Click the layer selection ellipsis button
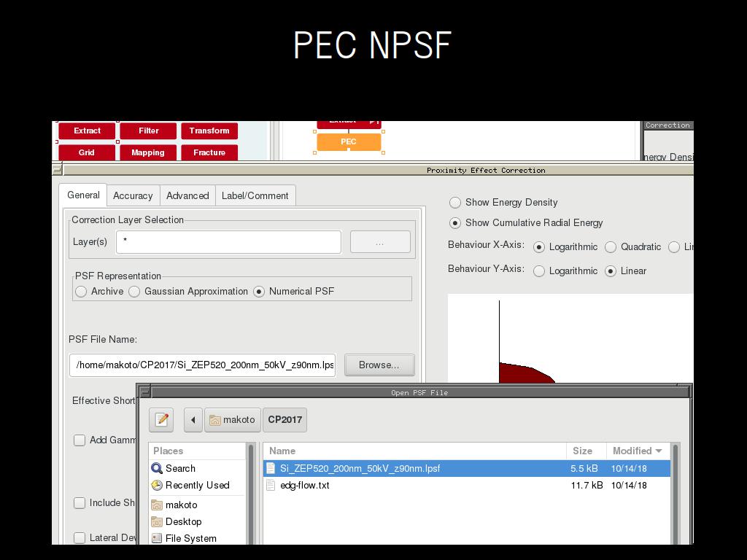This screenshot has width=747, height=560. tap(379, 242)
